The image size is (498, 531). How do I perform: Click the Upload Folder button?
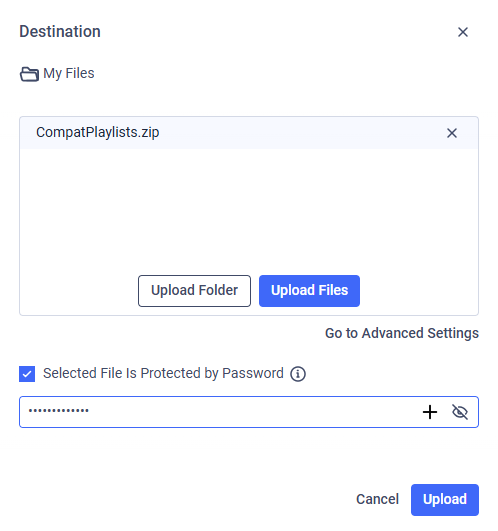point(194,291)
